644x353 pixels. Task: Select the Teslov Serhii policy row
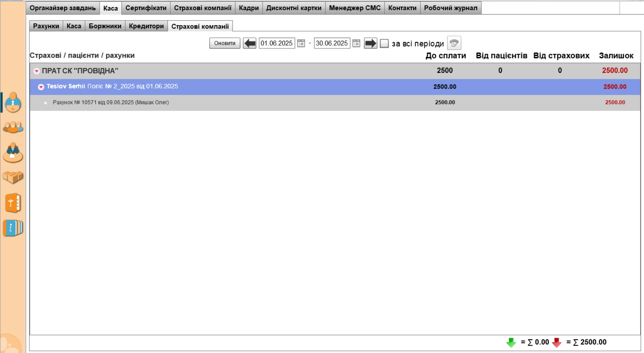tap(335, 87)
